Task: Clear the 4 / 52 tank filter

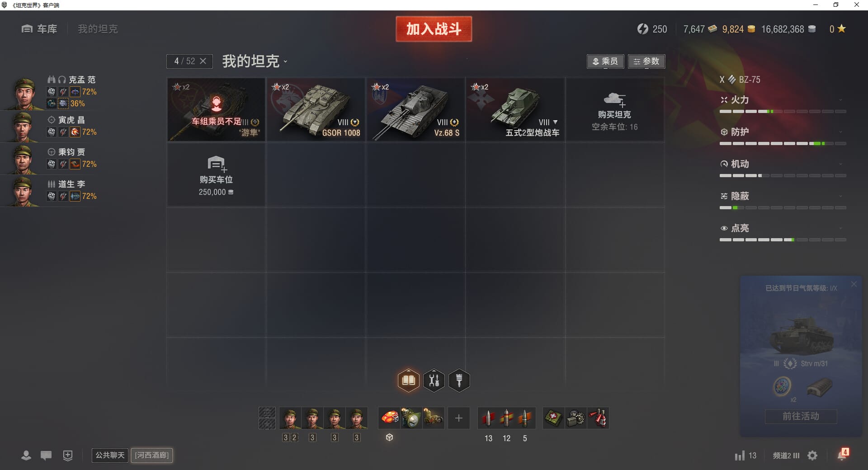Action: 203,61
